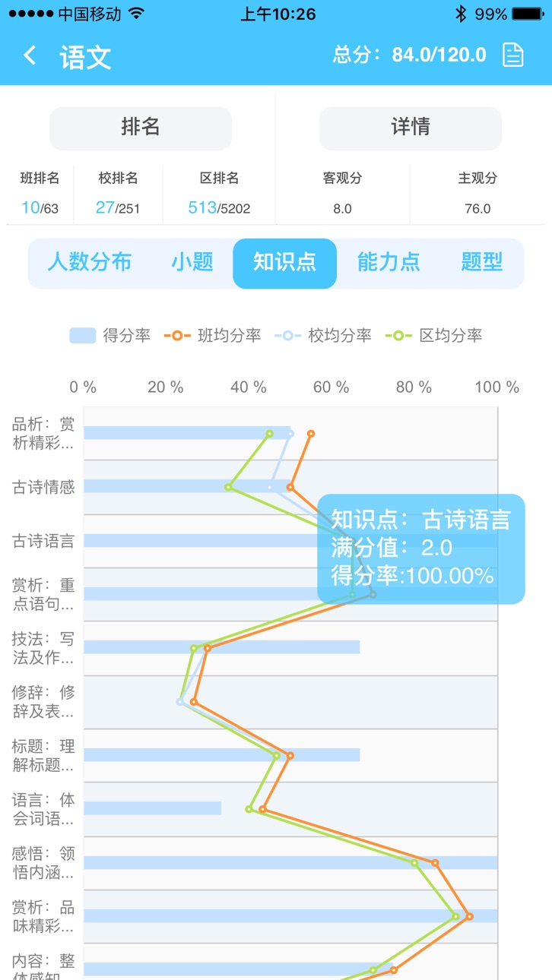Image resolution: width=552 pixels, height=980 pixels.
Task: Tap the Bluetooth status bar icon
Action: (460, 14)
